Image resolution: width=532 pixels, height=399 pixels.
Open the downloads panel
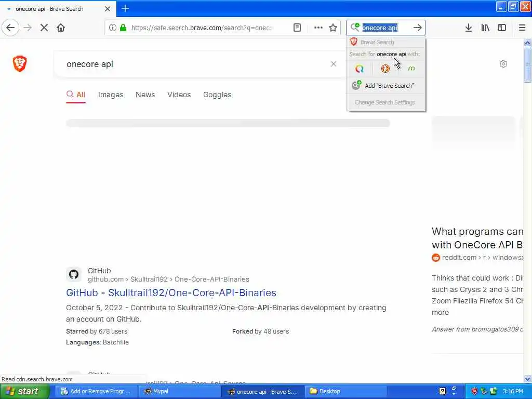point(469,28)
